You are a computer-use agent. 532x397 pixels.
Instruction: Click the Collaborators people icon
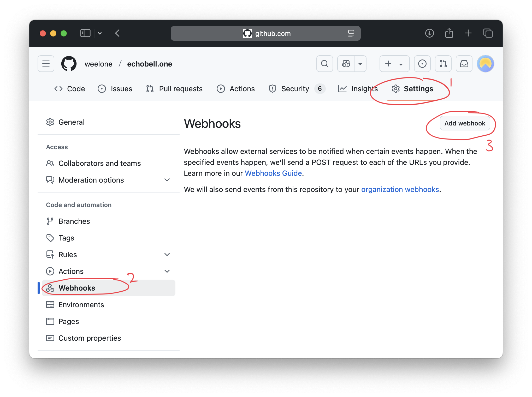50,163
